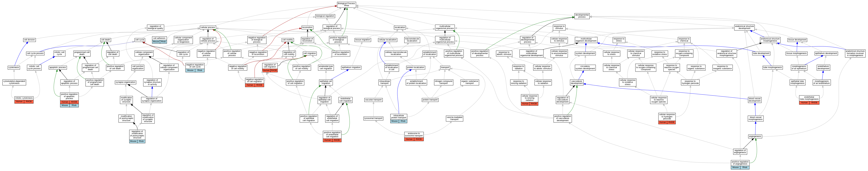Viewport: 868px width, 171px height.
Task: Select the 'response to oxidative stress' node
Action: pyautogui.click(x=659, y=53)
